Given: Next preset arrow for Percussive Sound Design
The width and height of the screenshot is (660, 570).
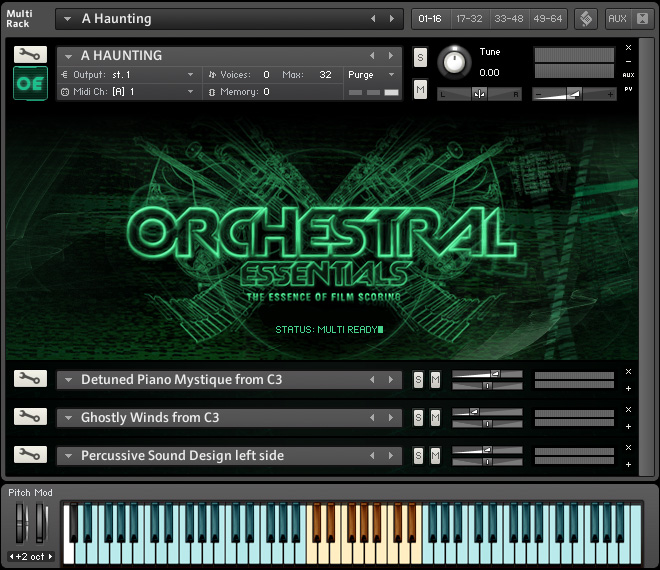Looking at the screenshot, I should [391, 455].
